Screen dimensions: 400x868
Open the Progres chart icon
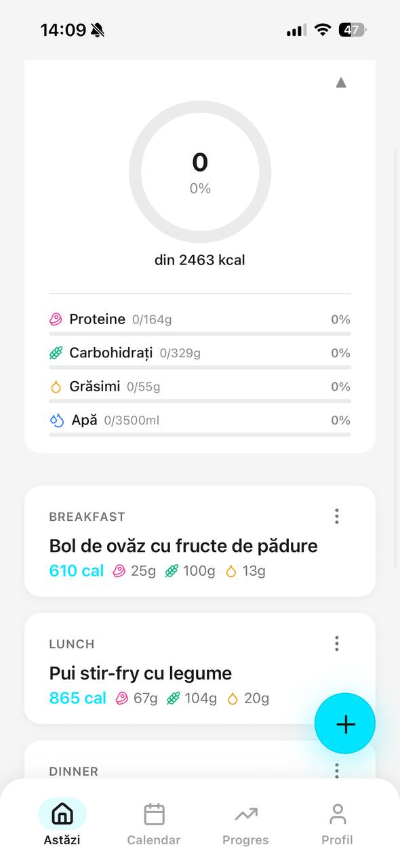[x=245, y=814]
